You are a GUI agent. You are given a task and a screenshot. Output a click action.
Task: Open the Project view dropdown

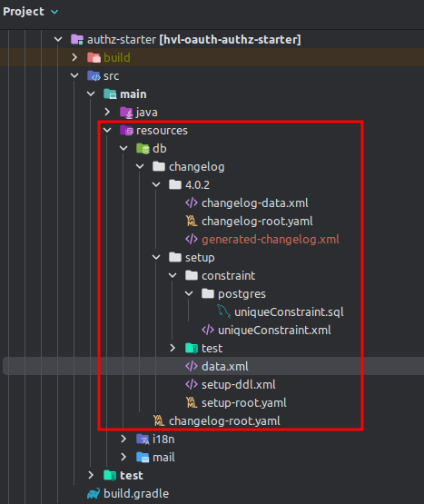point(54,12)
